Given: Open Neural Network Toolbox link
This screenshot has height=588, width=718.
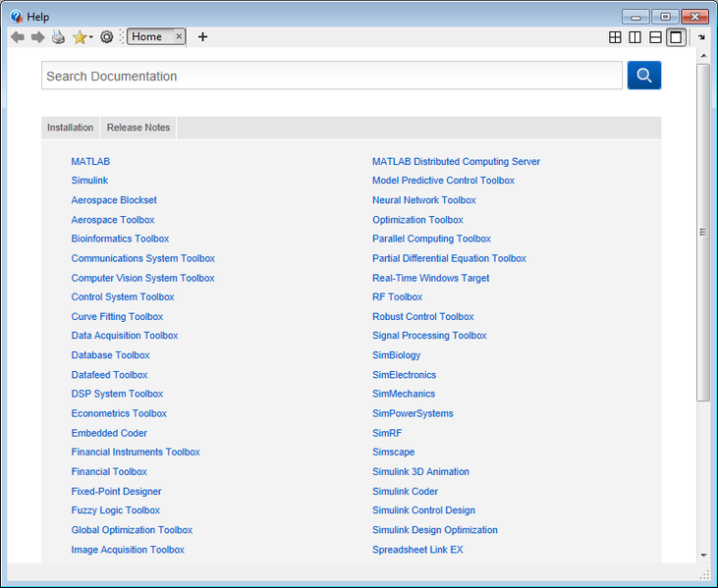Looking at the screenshot, I should click(424, 200).
